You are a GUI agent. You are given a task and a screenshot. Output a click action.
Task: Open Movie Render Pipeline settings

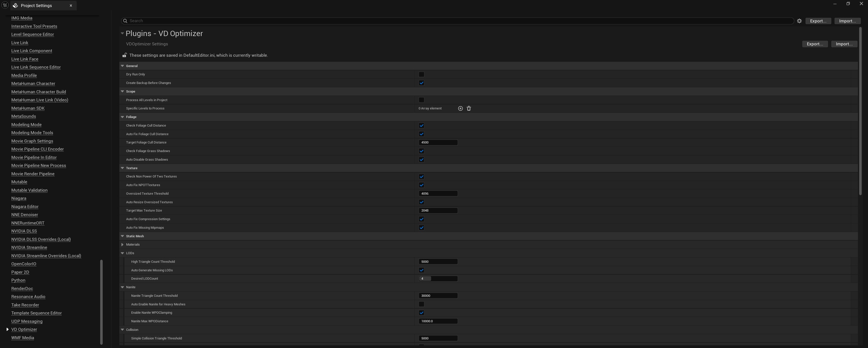pyautogui.click(x=33, y=174)
